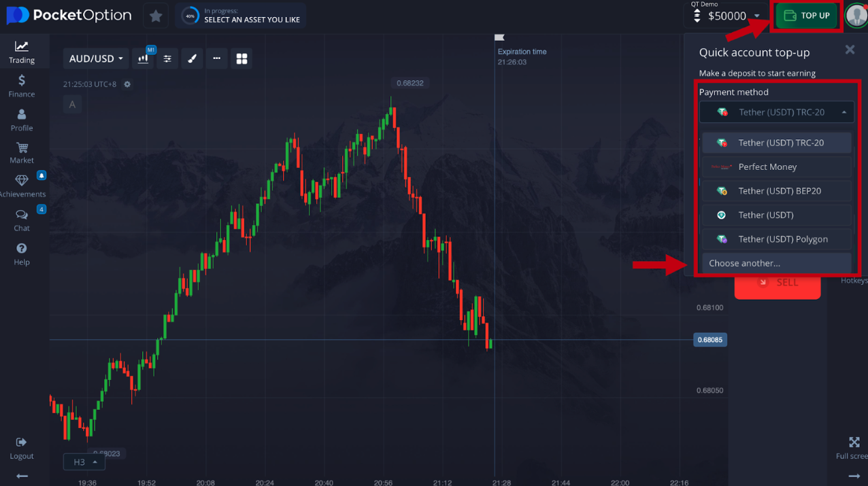Select Tether (USDT) BEP20 option

point(777,191)
